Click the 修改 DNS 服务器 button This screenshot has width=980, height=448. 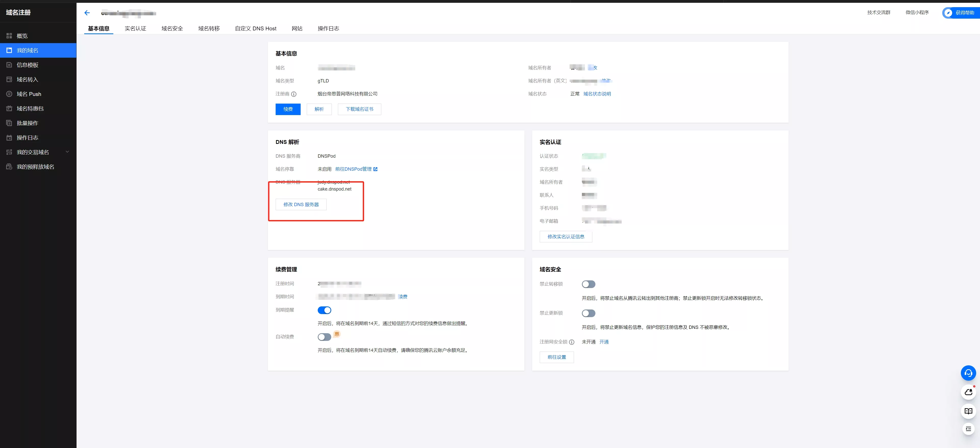click(301, 205)
